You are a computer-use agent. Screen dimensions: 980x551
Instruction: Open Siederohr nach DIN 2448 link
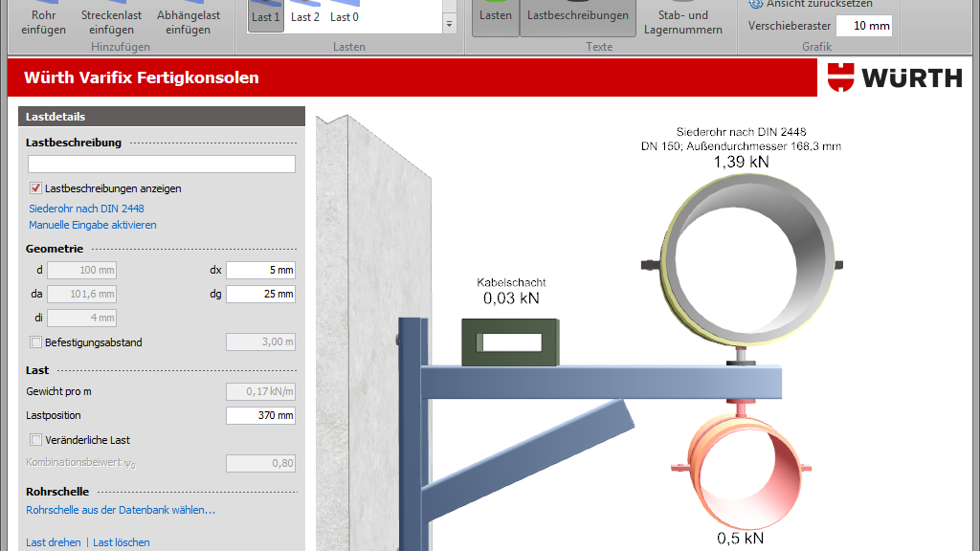[x=86, y=209]
